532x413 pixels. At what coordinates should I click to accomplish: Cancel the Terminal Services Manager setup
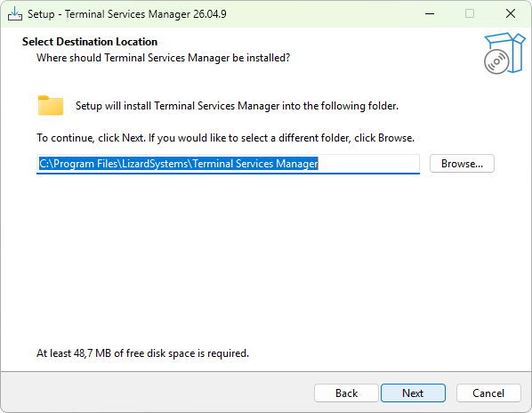click(x=488, y=393)
